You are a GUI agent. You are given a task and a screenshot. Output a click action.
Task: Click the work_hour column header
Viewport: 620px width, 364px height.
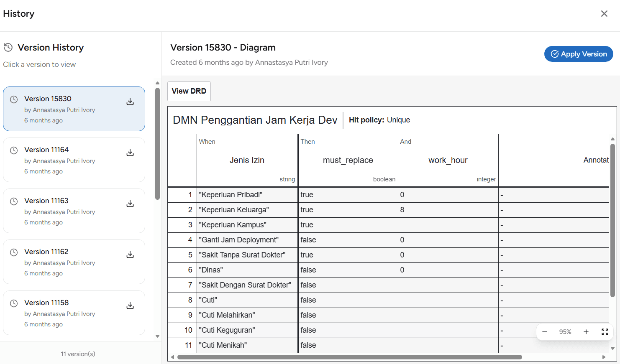coord(448,160)
